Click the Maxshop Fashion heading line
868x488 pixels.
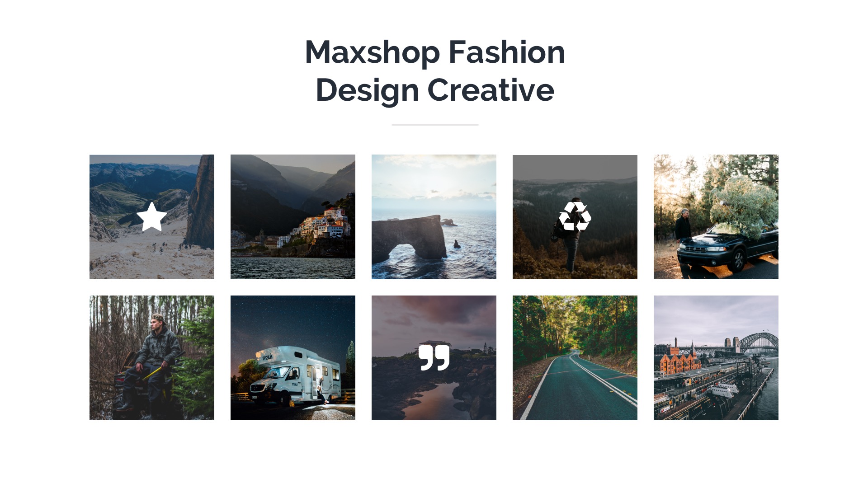point(435,53)
